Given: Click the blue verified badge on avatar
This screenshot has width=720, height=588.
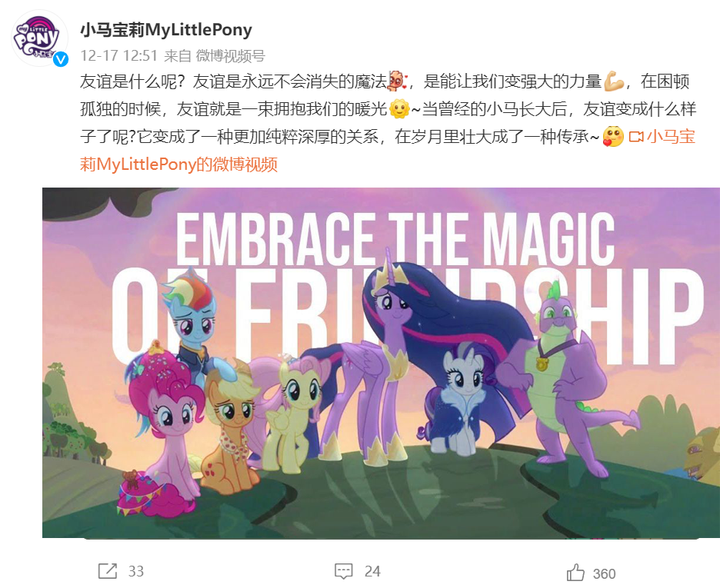Looking at the screenshot, I should (x=61, y=58).
